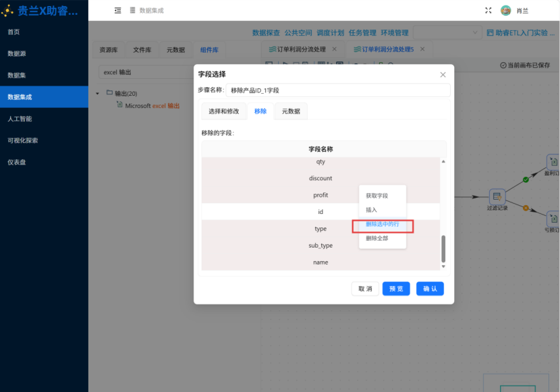
Task: Click the 字段名称 column header
Action: click(x=320, y=149)
